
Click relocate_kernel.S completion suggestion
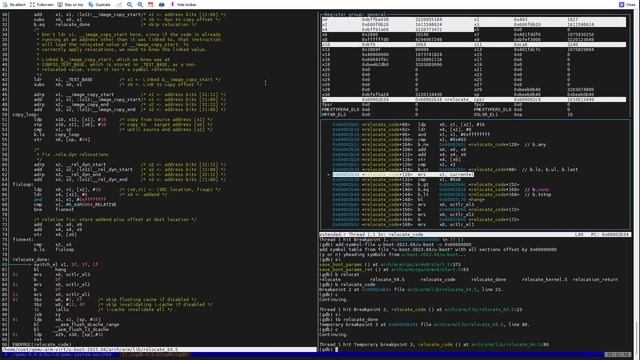click(x=544, y=280)
